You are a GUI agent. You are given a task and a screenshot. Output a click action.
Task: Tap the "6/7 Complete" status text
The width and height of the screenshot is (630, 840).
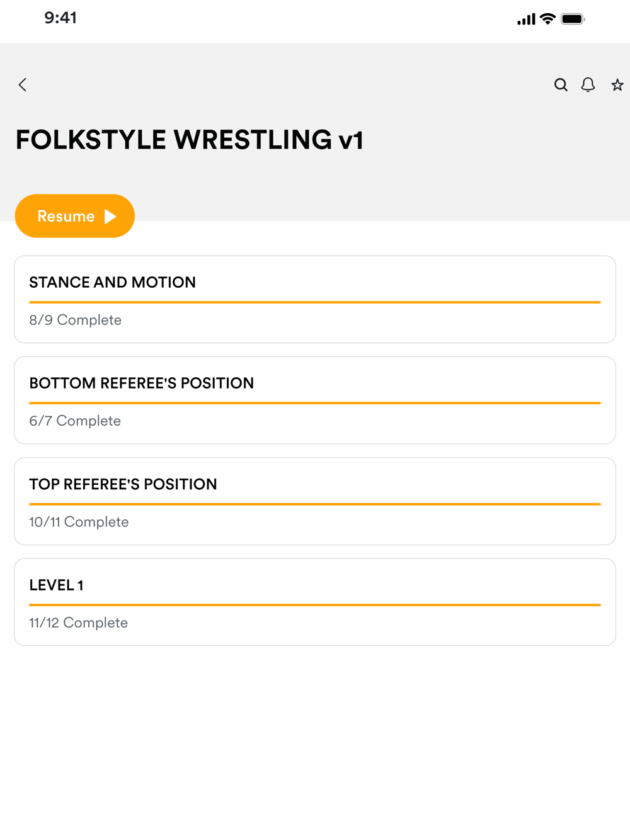(75, 421)
